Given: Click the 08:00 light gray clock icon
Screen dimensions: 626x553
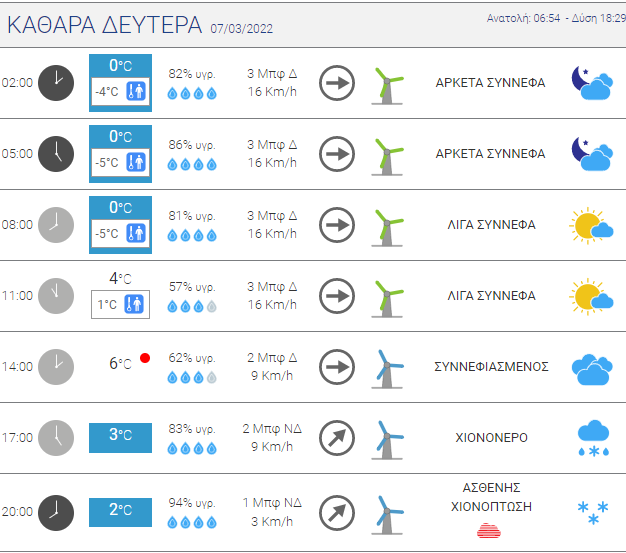Looking at the screenshot, I should [56, 225].
